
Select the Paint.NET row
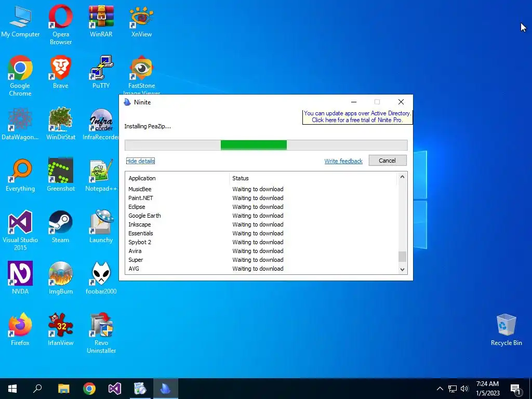[262, 198]
